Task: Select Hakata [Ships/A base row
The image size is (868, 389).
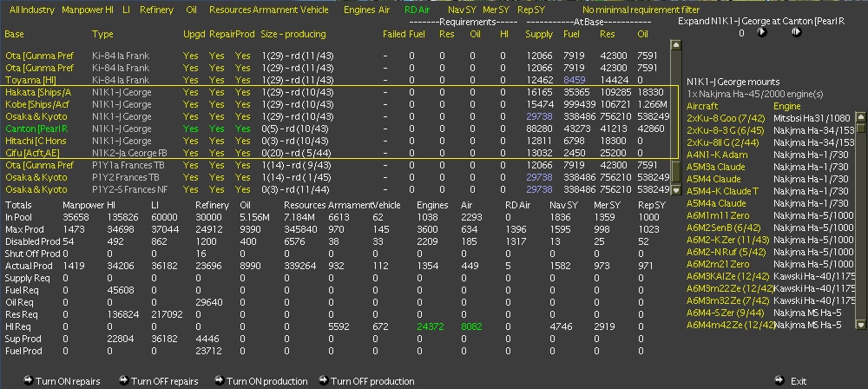Action: (40, 92)
